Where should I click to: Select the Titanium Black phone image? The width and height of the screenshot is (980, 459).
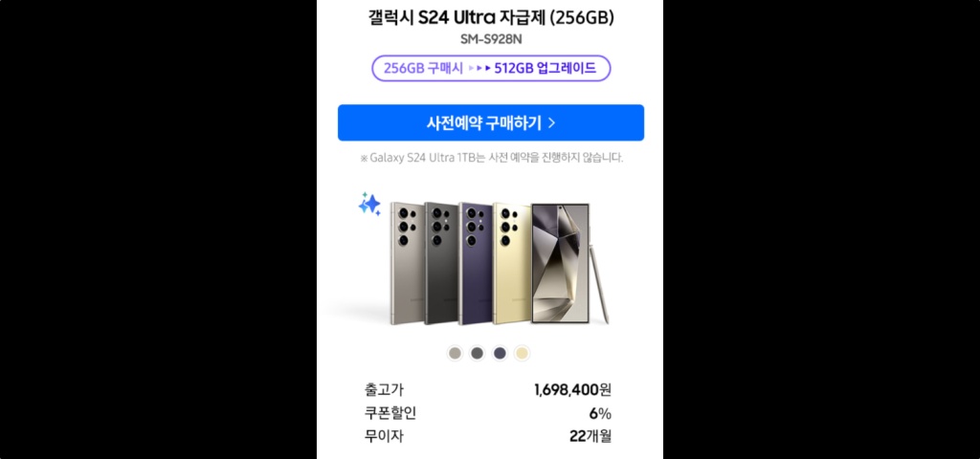(440, 263)
